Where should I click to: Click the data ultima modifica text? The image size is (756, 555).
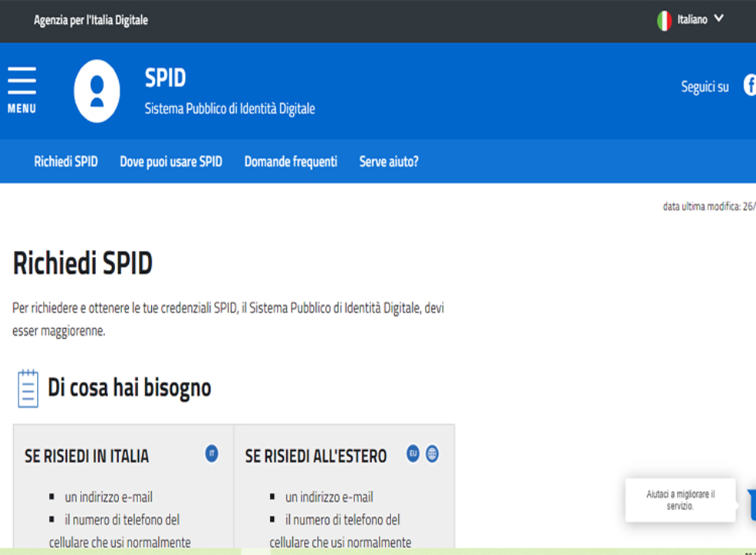pyautogui.click(x=709, y=207)
